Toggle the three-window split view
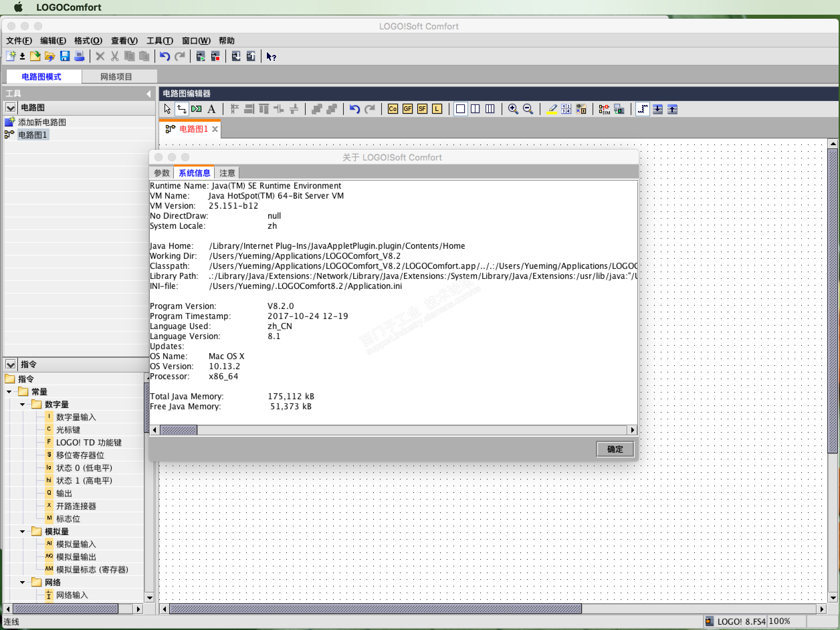Screen dimensions: 840x630 point(490,109)
